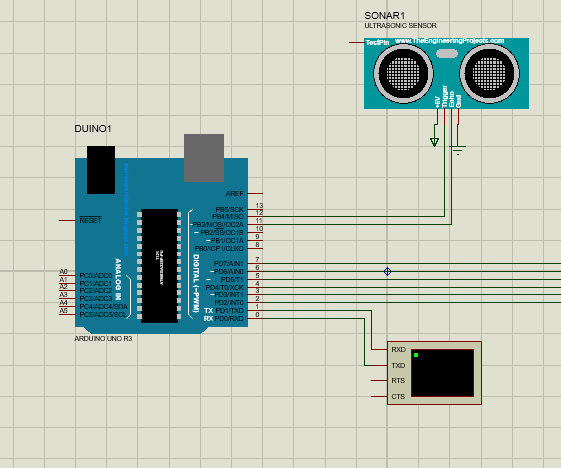This screenshot has height=468, width=561.
Task: Click the PD6/AIN0 pin label
Action: coord(229,272)
